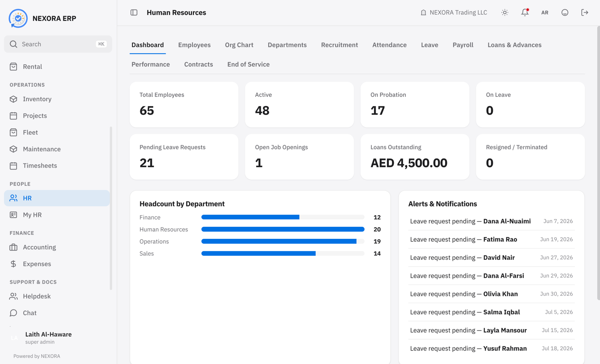Go to the Attendance tab
The image size is (600, 364).
(389, 45)
